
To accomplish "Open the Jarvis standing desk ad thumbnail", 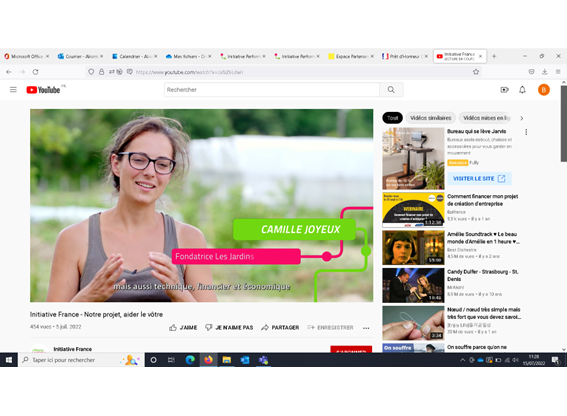I will click(413, 158).
